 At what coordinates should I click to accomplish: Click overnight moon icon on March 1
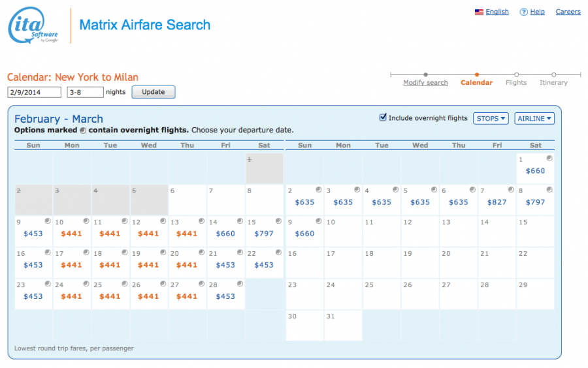pos(549,159)
